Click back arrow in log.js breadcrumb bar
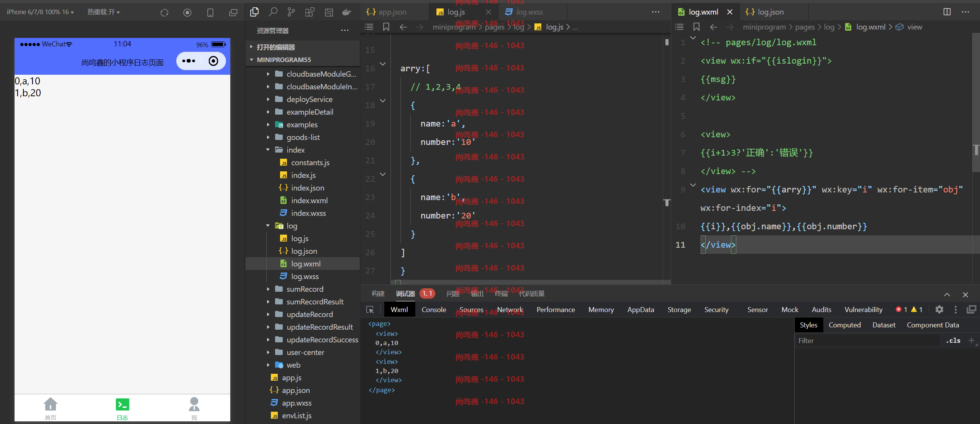 [403, 27]
